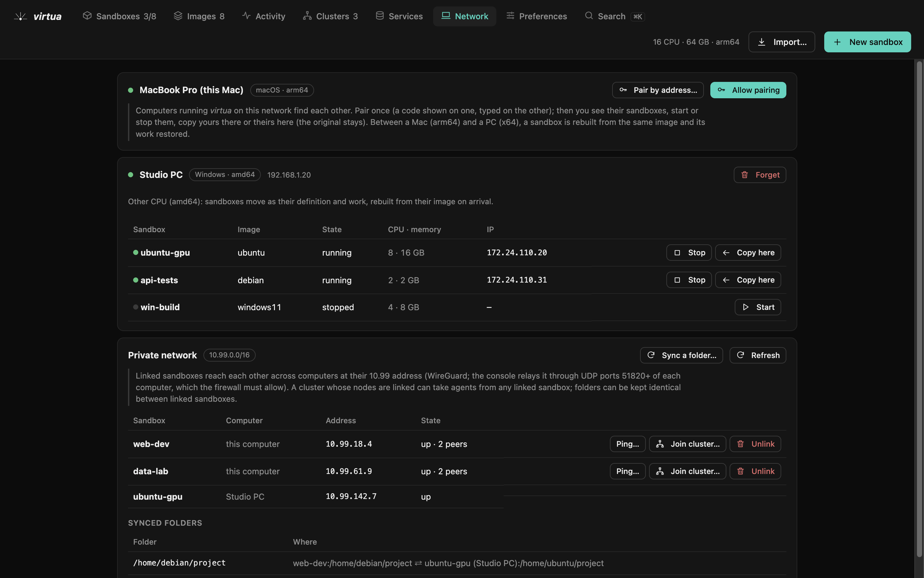Select the Network tab

tap(464, 16)
